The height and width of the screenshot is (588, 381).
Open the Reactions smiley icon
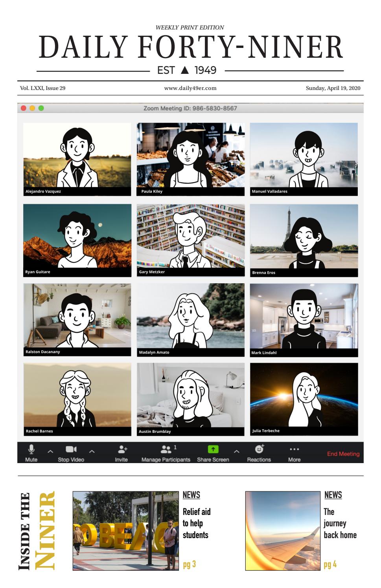coord(259,449)
